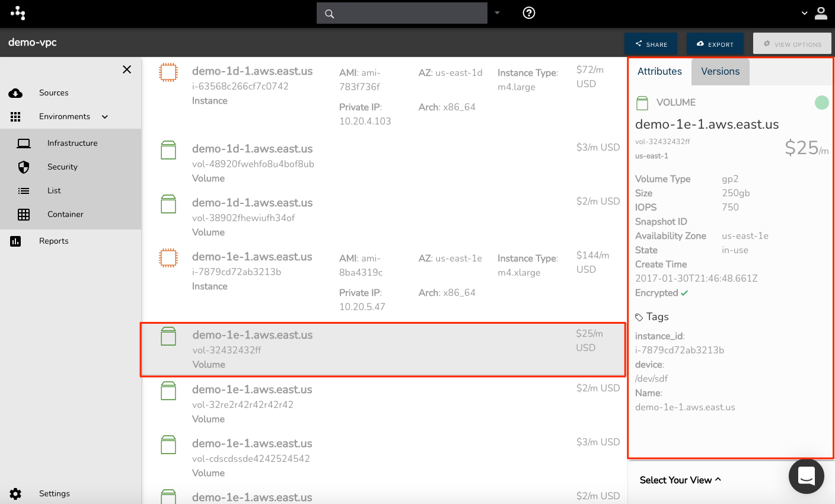Switch to the Versions tab
The image size is (835, 504).
pos(720,71)
